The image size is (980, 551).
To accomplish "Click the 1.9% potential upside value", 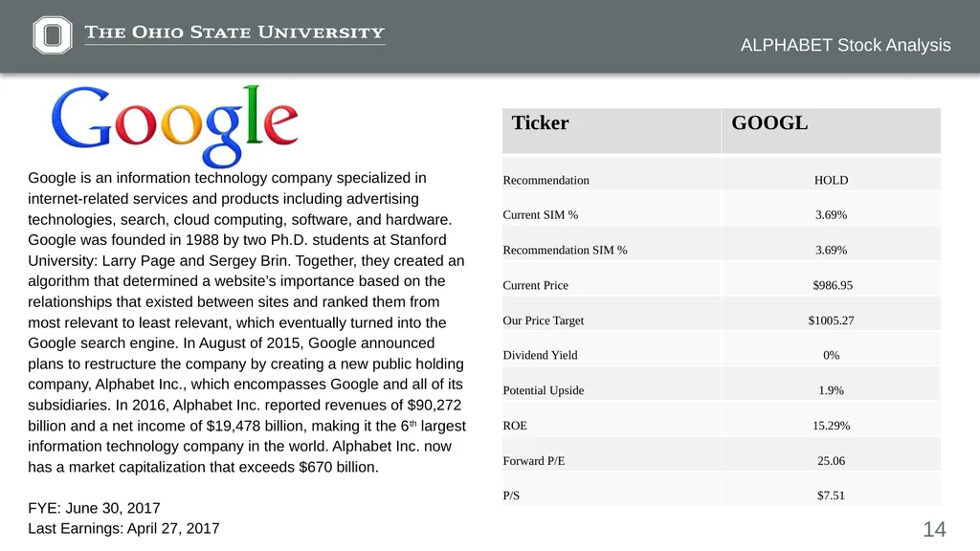I will click(x=831, y=390).
